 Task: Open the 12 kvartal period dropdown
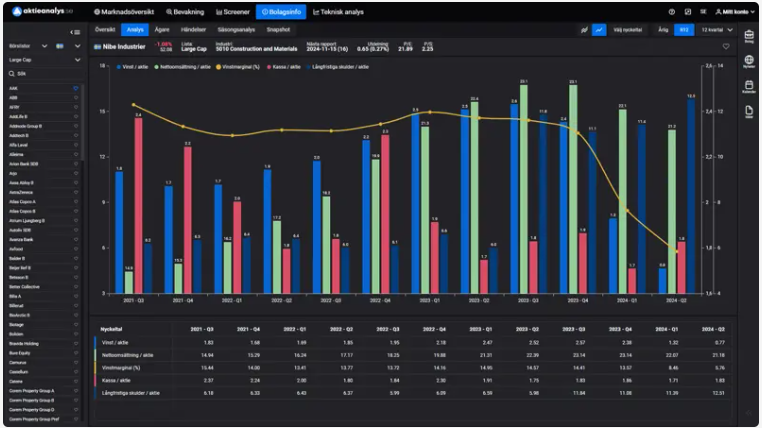716,30
